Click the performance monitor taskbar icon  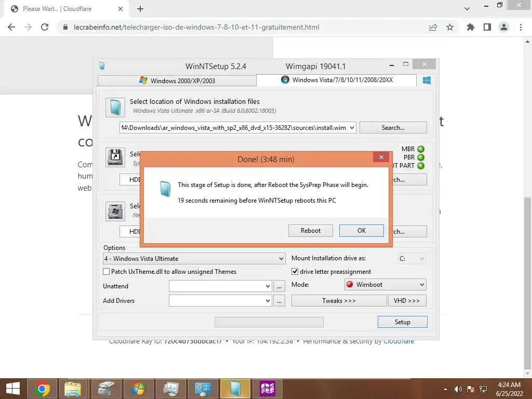tap(170, 389)
